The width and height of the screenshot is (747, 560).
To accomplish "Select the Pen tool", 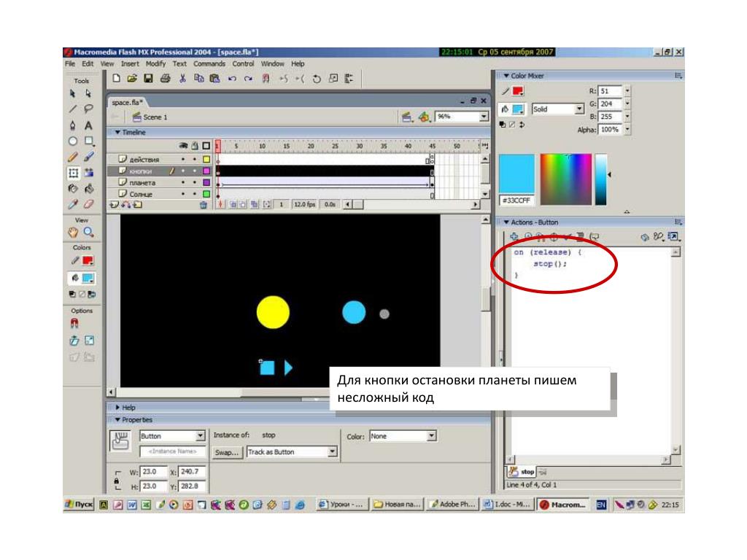I will point(72,125).
